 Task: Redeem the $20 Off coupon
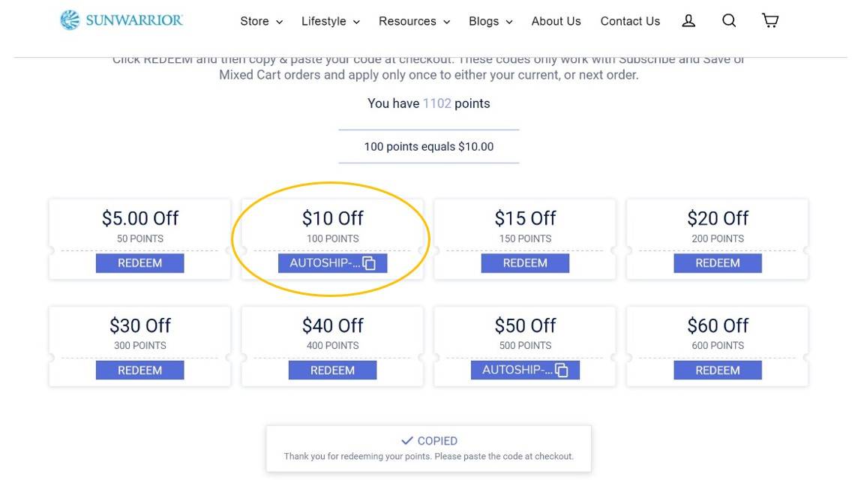pos(718,263)
